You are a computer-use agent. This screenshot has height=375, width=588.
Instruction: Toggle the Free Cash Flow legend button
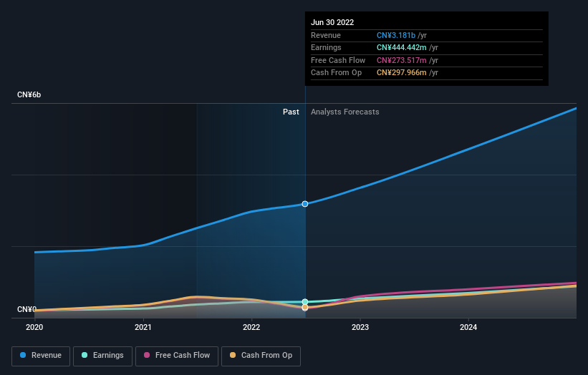click(177, 356)
